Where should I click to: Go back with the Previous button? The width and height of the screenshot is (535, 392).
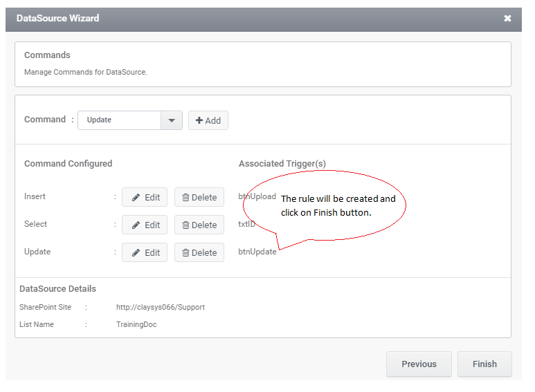(x=419, y=364)
